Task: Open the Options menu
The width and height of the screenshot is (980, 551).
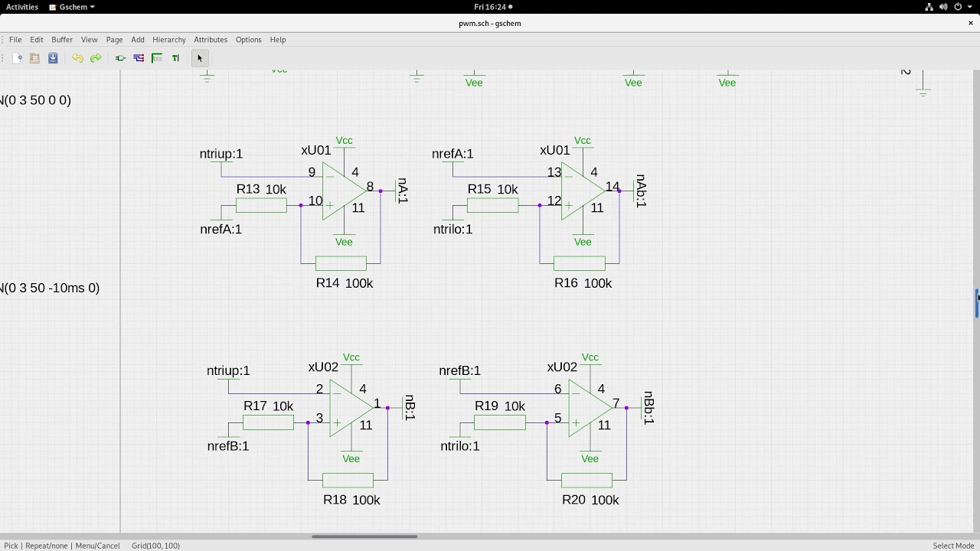Action: click(x=249, y=40)
